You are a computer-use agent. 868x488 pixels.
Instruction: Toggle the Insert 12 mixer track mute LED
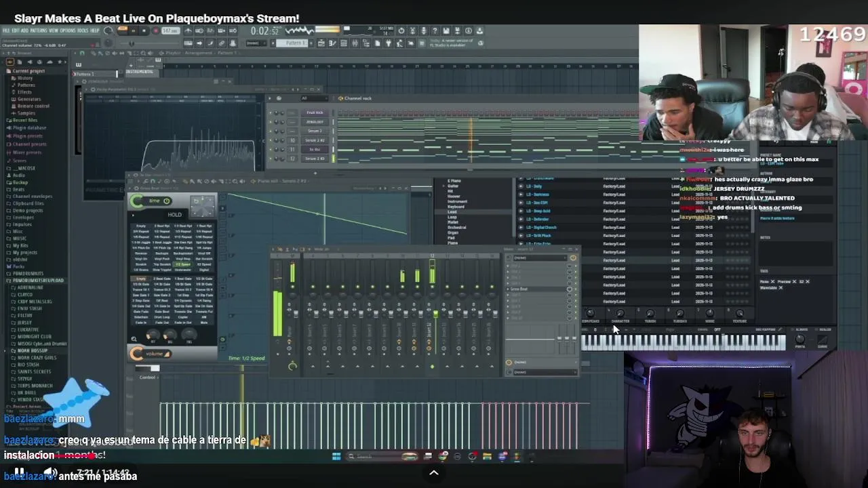(x=432, y=287)
